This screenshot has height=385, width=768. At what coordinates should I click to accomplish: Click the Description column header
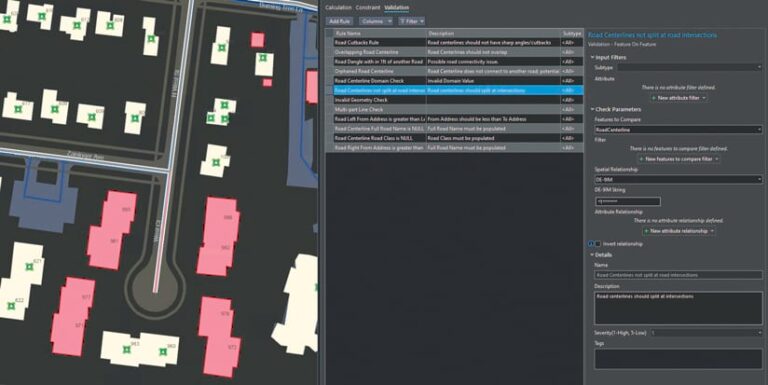click(x=493, y=33)
